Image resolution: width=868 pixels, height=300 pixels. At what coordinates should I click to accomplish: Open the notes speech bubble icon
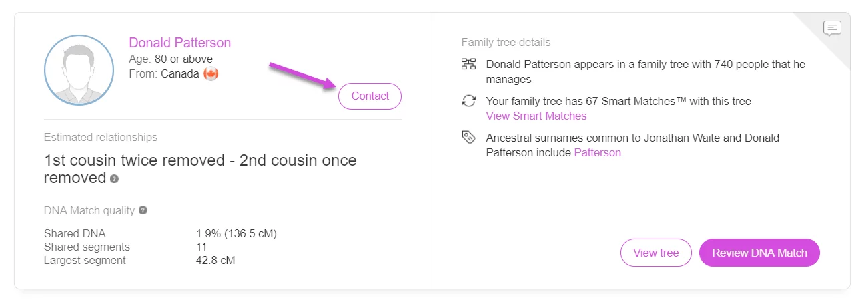pos(832,28)
